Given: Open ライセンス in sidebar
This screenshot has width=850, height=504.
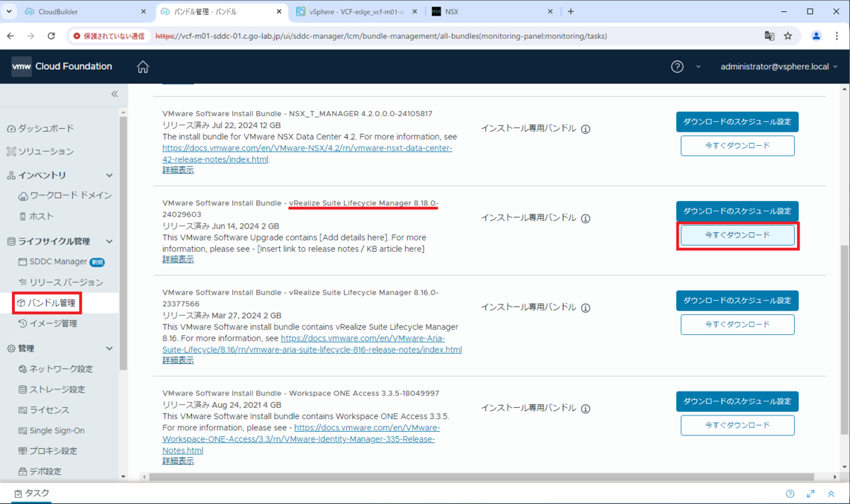Looking at the screenshot, I should point(44,410).
